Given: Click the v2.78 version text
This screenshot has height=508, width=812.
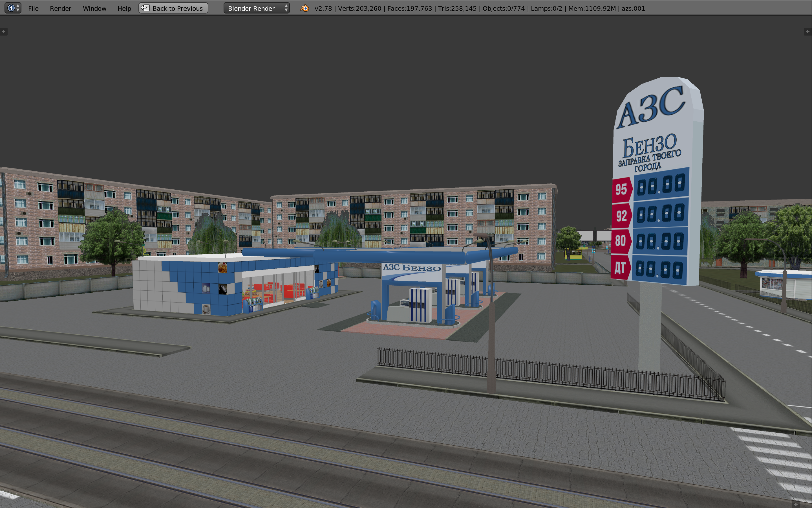Looking at the screenshot, I should pyautogui.click(x=323, y=8).
